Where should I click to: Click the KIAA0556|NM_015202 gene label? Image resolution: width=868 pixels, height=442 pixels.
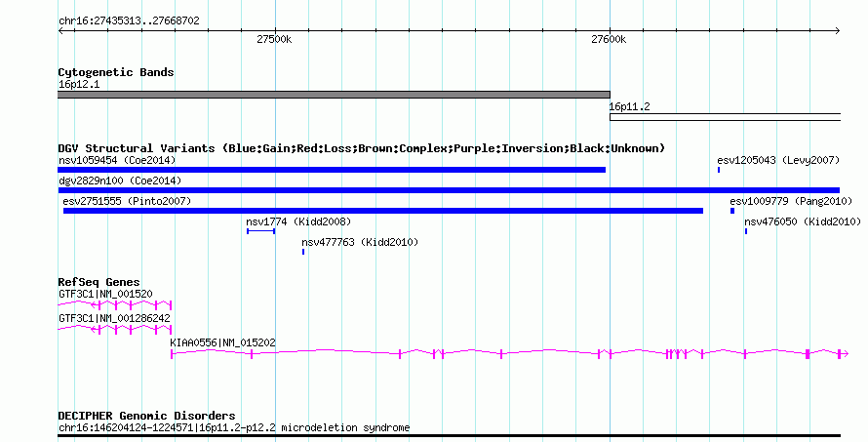pyautogui.click(x=222, y=342)
